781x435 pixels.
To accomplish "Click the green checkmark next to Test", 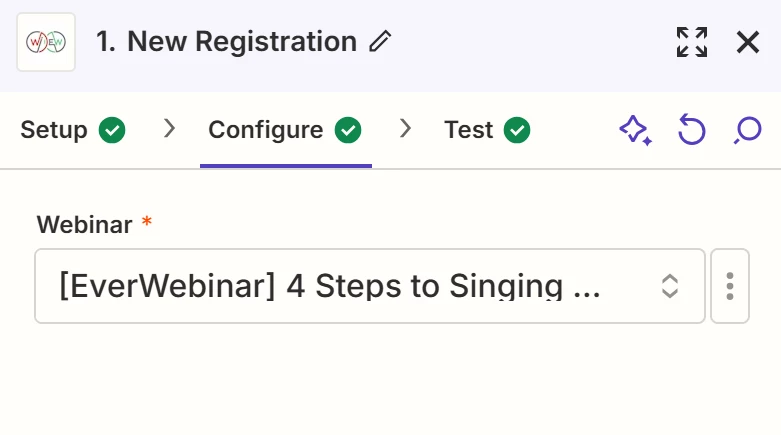I will (517, 130).
